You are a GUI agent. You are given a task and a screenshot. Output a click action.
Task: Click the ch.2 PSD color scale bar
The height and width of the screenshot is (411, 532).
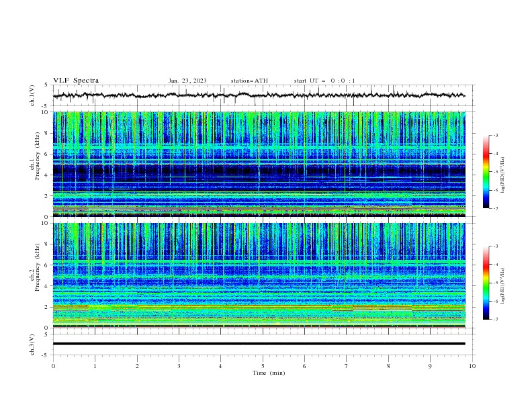click(486, 283)
